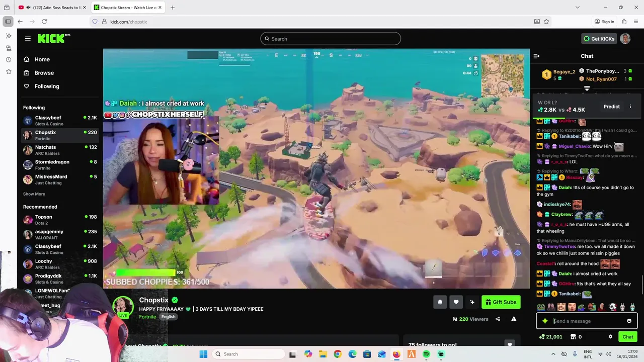This screenshot has width=644, height=362.
Task: Open Natchats channel in sidebar
Action: pos(60,150)
